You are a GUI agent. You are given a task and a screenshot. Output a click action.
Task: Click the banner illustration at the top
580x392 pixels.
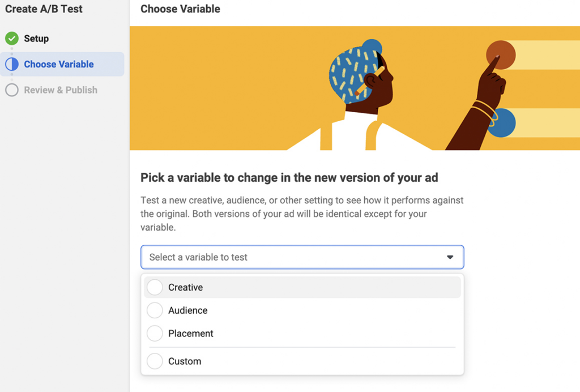coord(355,88)
